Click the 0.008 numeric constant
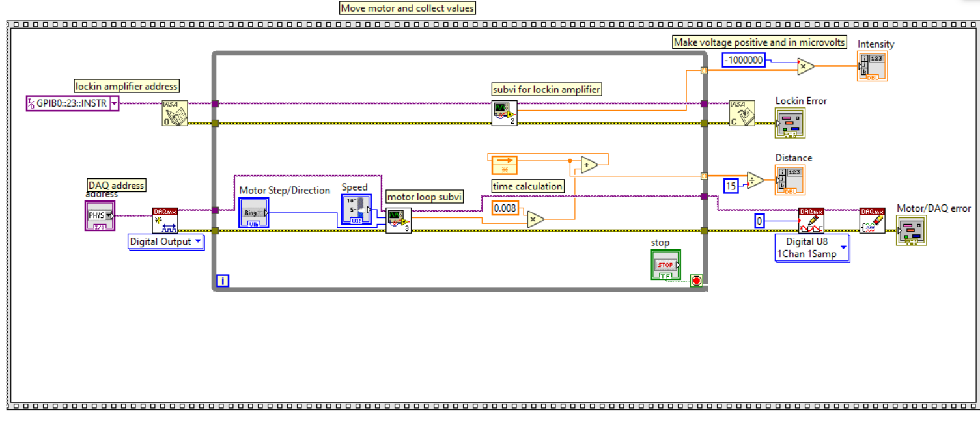Viewport: 980px width, 440px height. click(x=505, y=208)
